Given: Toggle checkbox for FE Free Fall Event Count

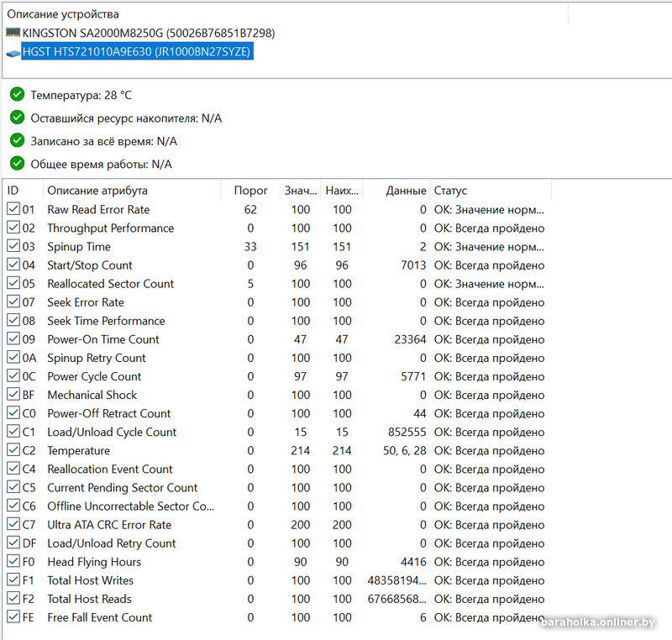Looking at the screenshot, I should click(13, 616).
